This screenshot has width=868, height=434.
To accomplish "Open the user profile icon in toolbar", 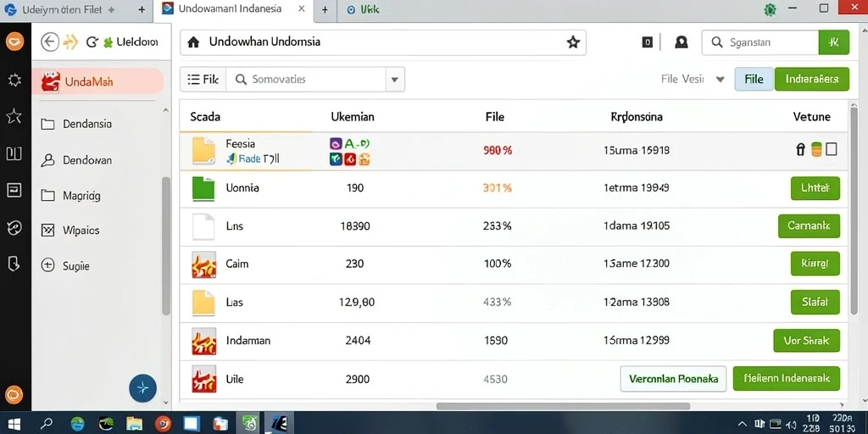I will point(682,42).
